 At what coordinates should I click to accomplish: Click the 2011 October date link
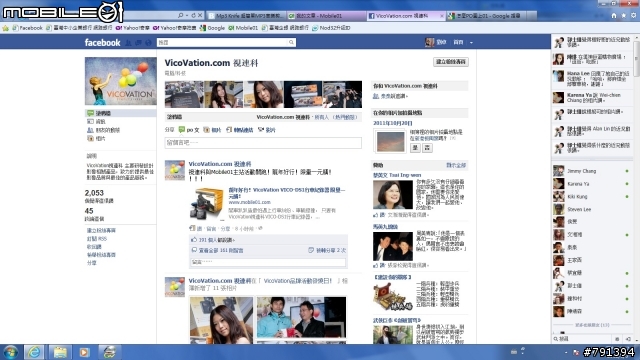[393, 123]
